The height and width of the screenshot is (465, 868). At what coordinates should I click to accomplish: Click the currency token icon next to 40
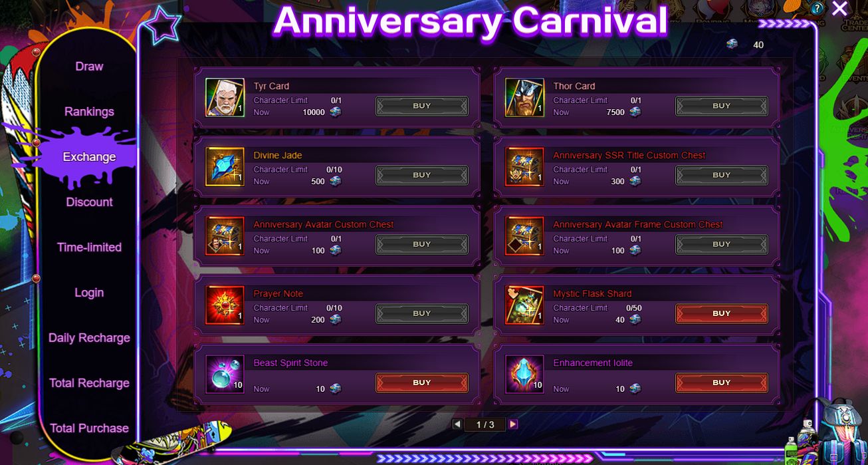pos(732,45)
